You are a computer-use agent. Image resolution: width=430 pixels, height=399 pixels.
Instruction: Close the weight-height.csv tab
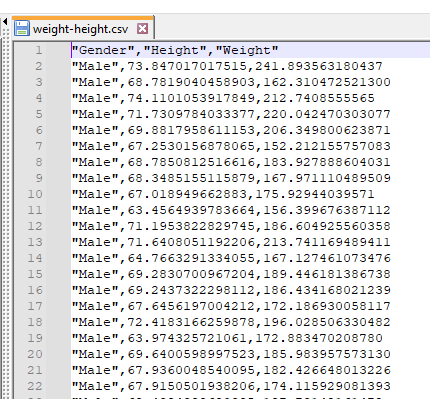(142, 29)
